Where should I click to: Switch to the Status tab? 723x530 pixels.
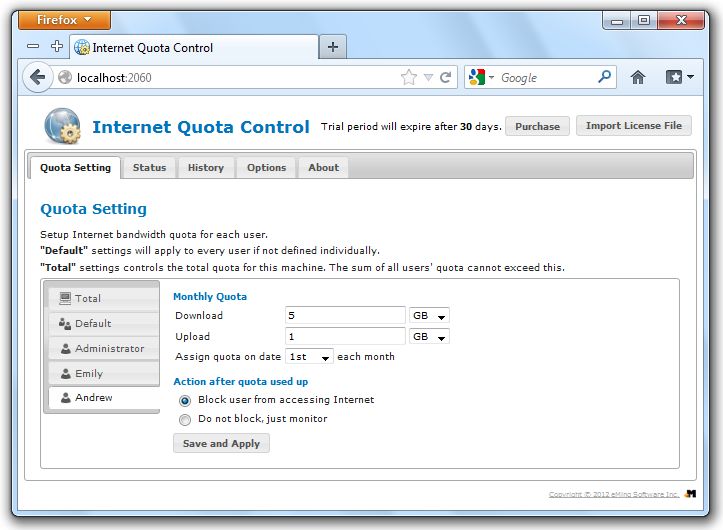click(x=149, y=167)
